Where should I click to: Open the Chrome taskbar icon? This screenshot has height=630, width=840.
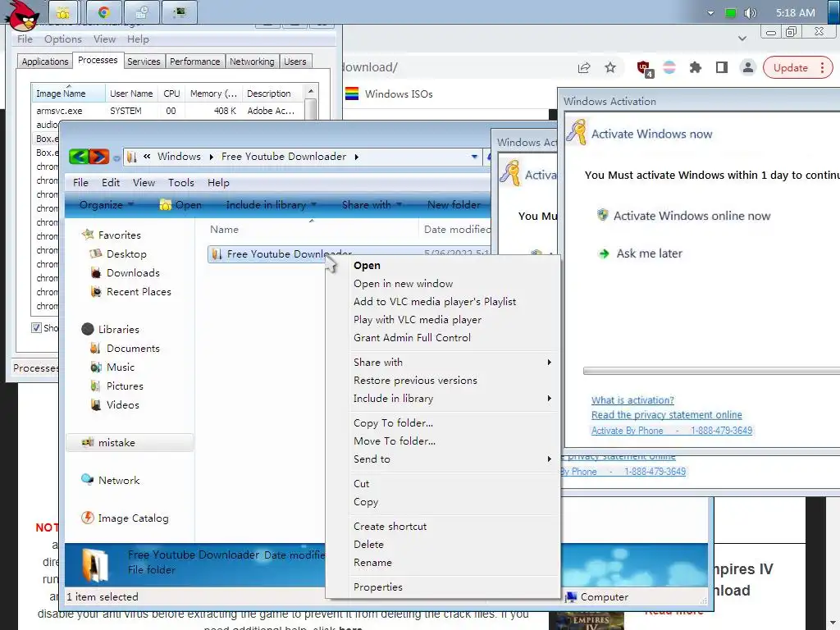(104, 12)
